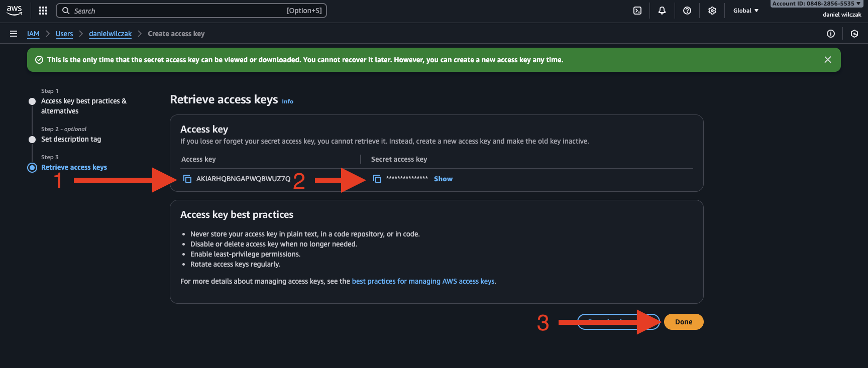The height and width of the screenshot is (368, 868).
Task: Copy the secret access key
Action: [x=377, y=179]
